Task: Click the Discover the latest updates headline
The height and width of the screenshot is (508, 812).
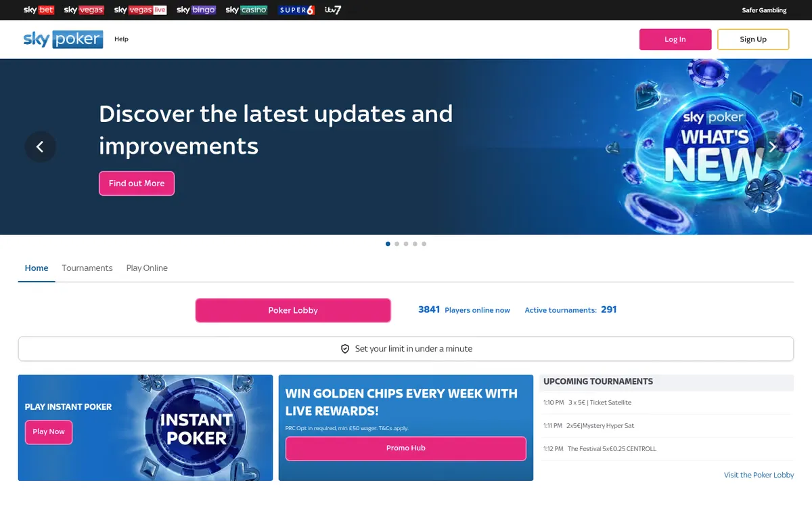Action: click(276, 129)
